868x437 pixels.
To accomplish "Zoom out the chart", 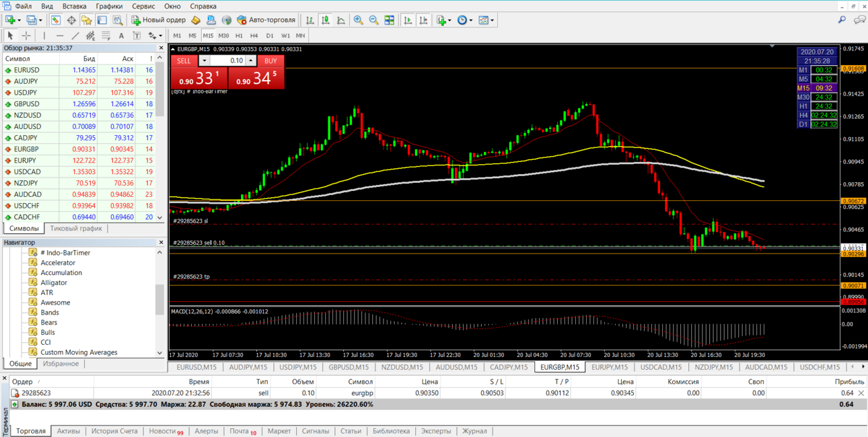I will pos(374,20).
